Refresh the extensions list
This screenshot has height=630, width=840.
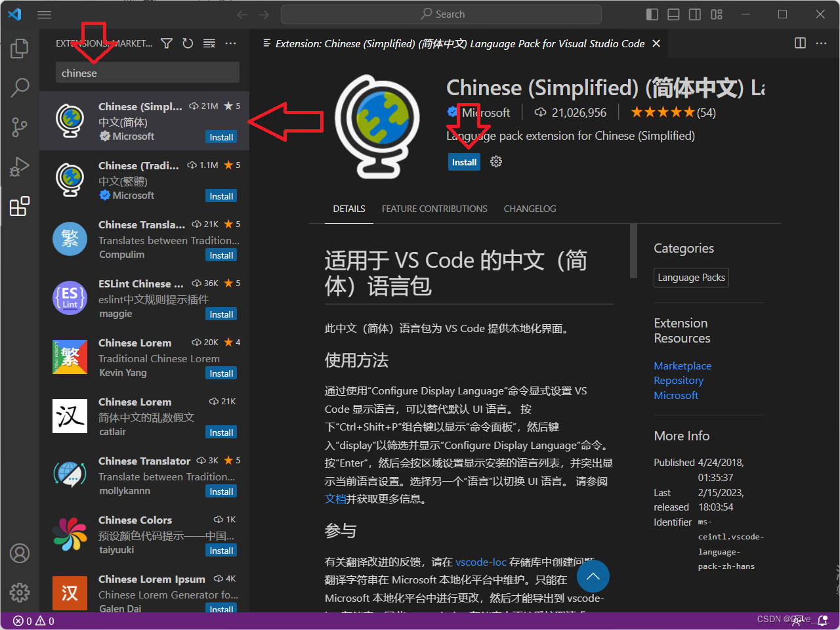188,43
